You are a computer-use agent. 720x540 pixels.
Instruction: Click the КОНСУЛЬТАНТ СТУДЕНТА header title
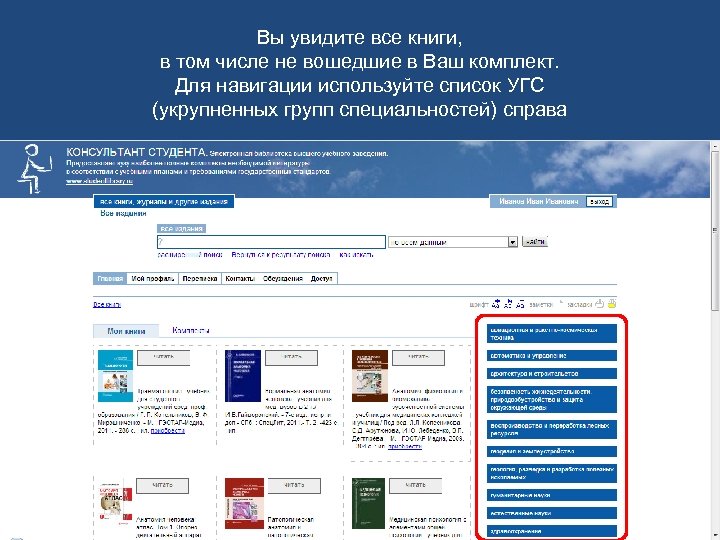tap(136, 152)
